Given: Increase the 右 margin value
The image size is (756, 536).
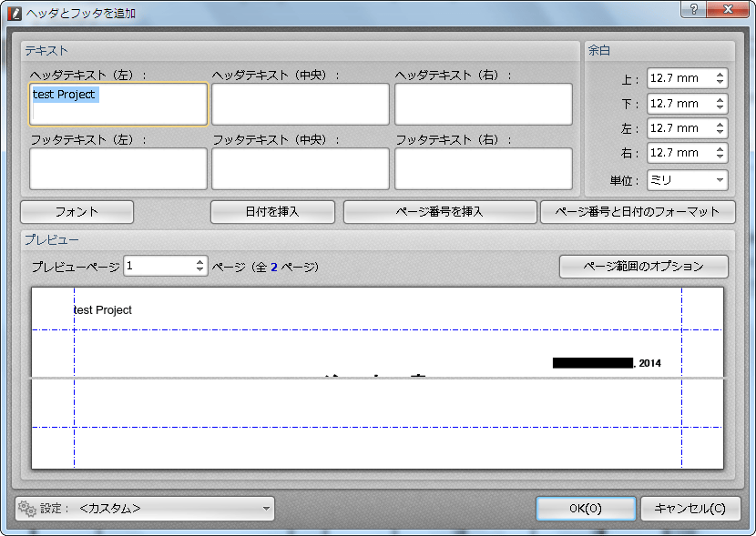Looking at the screenshot, I should 720,149.
